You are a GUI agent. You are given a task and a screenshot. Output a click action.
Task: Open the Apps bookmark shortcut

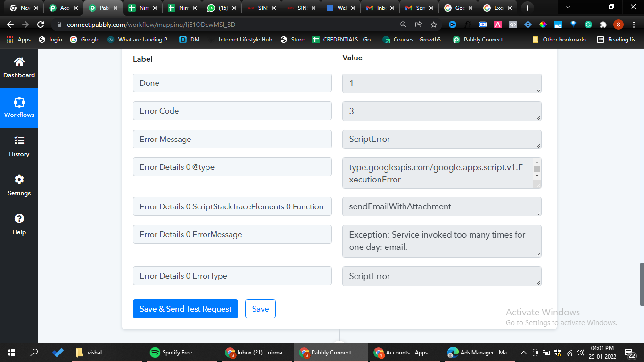pos(19,40)
